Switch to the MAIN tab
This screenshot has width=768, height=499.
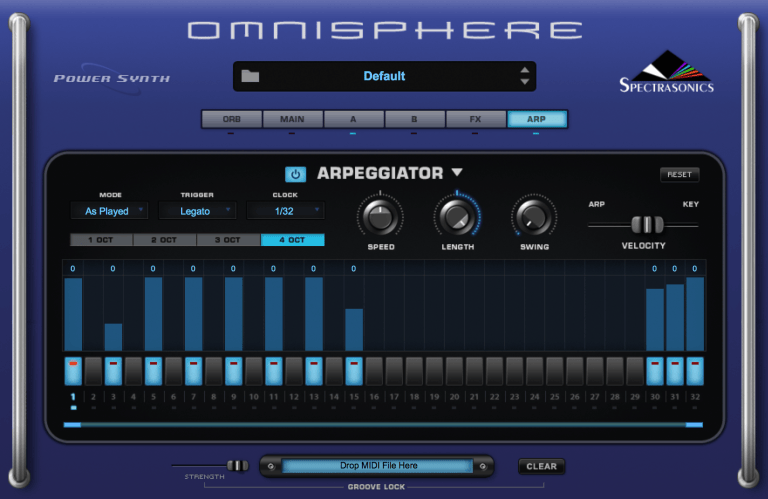click(292, 119)
